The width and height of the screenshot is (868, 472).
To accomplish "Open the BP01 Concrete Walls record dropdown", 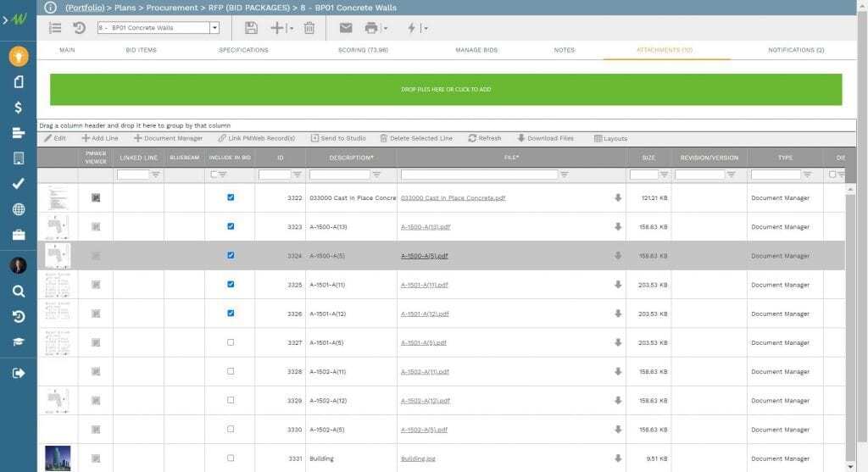I will pos(214,28).
